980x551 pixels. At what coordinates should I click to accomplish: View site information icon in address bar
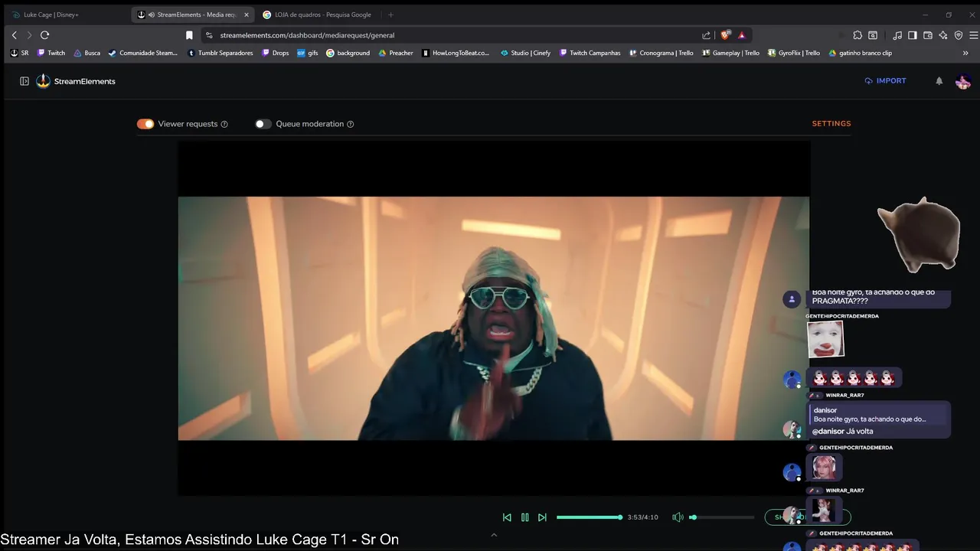pos(209,35)
